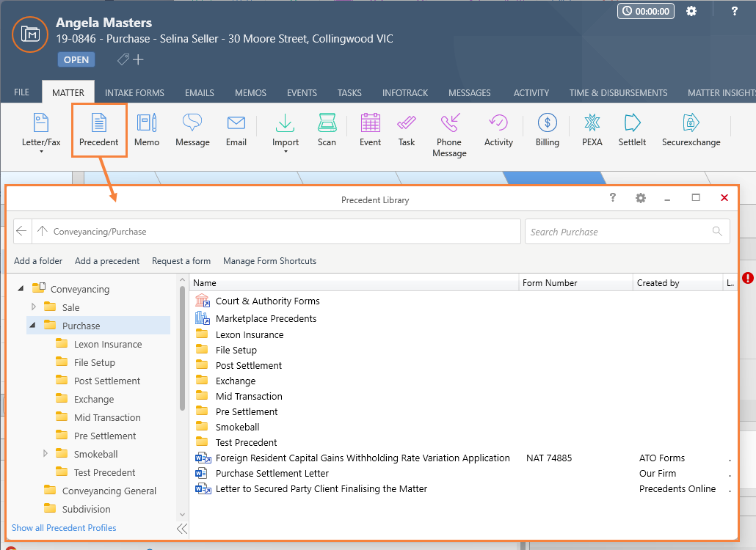Add a new Task
The height and width of the screenshot is (550, 756).
click(x=407, y=130)
